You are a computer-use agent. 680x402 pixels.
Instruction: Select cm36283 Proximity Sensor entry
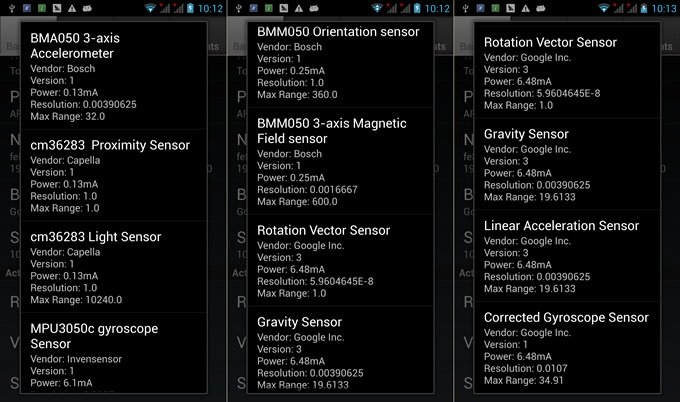pos(112,177)
